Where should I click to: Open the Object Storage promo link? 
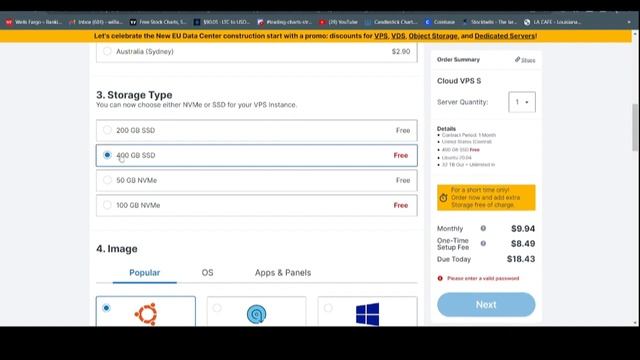[433, 36]
